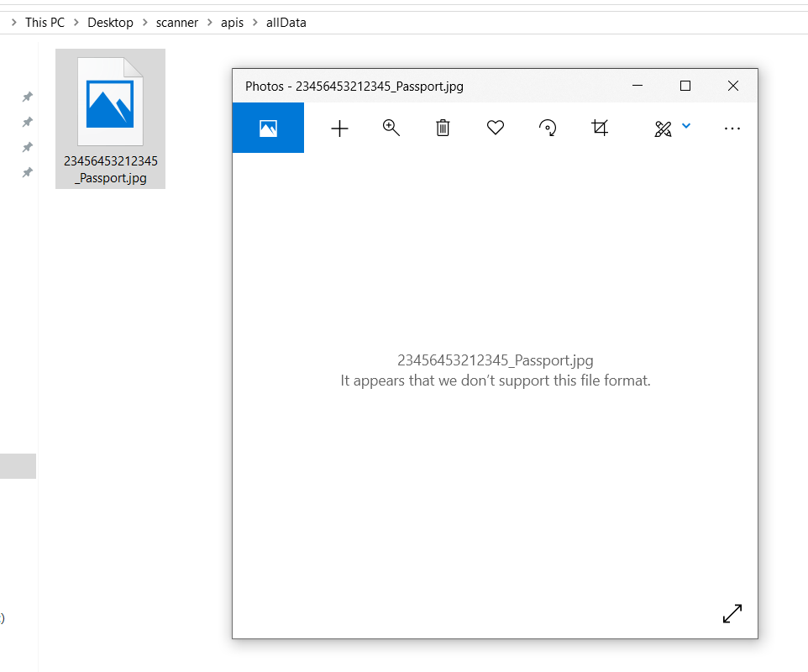Click the scrollbar in the navigation pane
808x672 pixels.
click(18, 466)
